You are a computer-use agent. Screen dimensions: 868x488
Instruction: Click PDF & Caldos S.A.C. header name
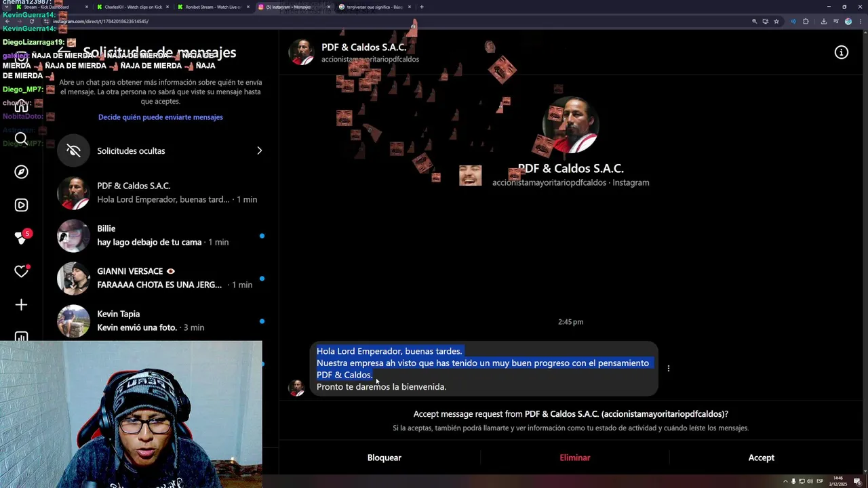[364, 47]
